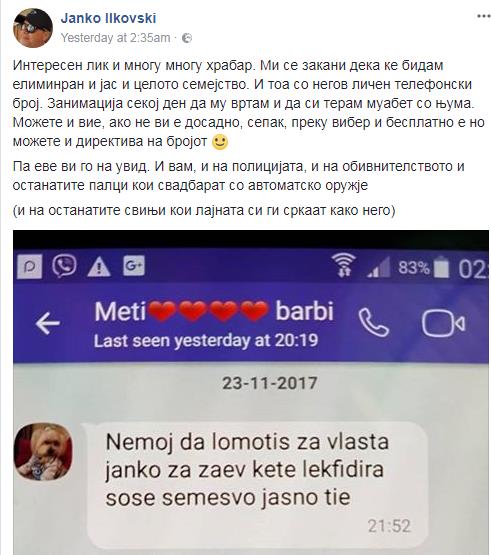Open the Janko Ilkovski profile name link
This screenshot has height=555, width=491.
pos(108,18)
